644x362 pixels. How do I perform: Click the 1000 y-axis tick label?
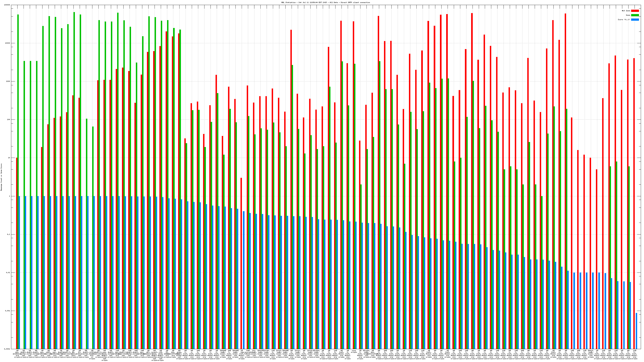8,81
